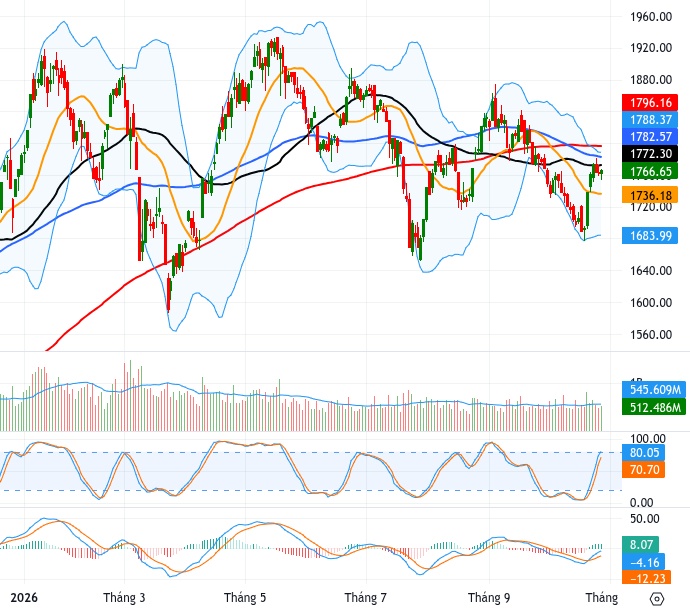Click the 50.00 MACD axis label
The image size is (690, 611).
click(x=645, y=519)
